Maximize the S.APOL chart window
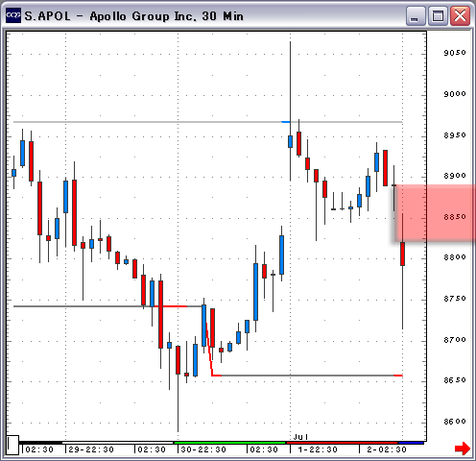The image size is (476, 461). 438,16
